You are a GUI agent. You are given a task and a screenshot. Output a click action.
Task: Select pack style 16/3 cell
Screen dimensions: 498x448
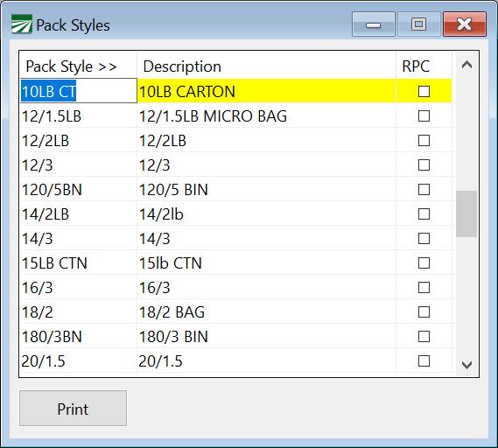click(x=79, y=288)
